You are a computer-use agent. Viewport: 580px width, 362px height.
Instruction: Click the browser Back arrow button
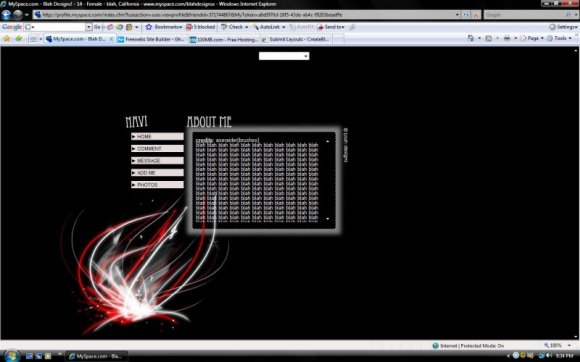[x=6, y=15]
